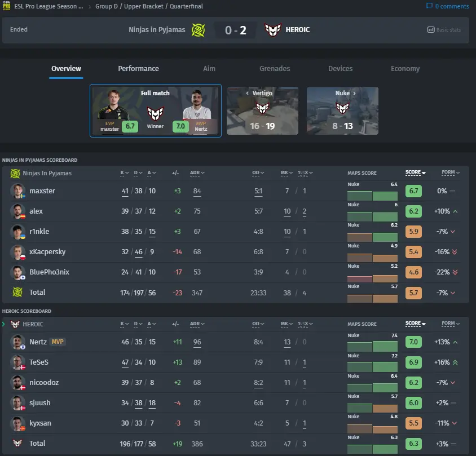476x456 pixels.
Task: Sort NiP scoreboard by deaths column
Action: click(x=138, y=172)
